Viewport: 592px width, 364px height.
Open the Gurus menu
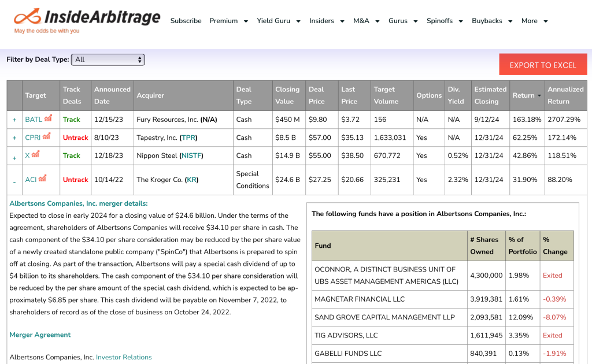403,21
